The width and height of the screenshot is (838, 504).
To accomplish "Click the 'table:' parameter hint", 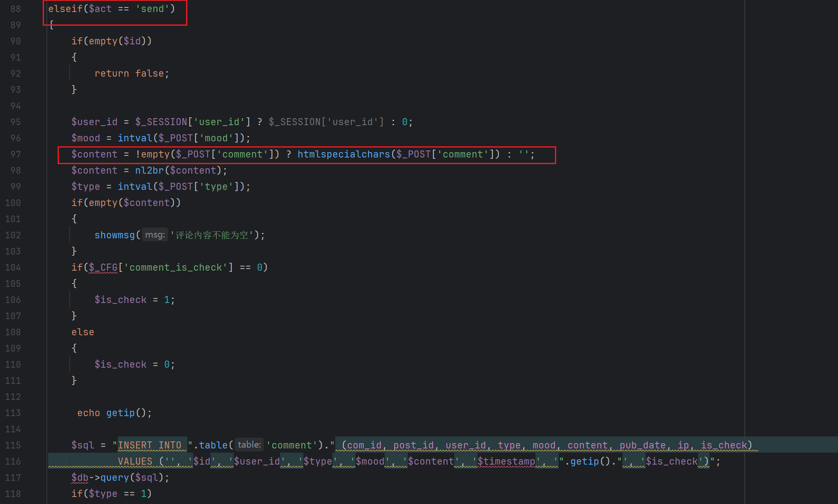I will [x=249, y=445].
